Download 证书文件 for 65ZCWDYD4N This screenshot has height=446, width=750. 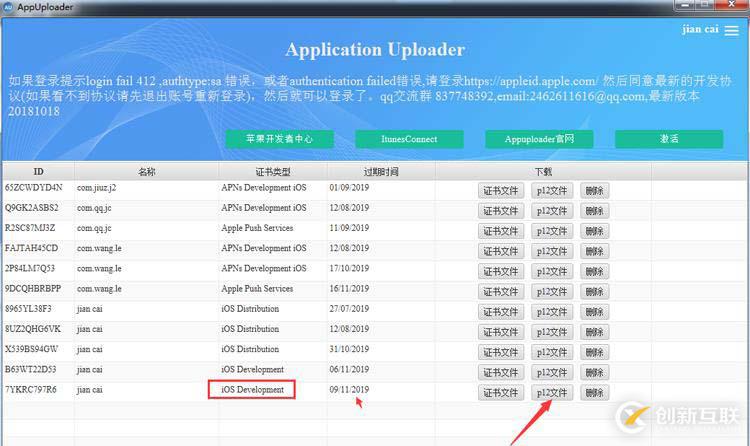[x=501, y=190]
